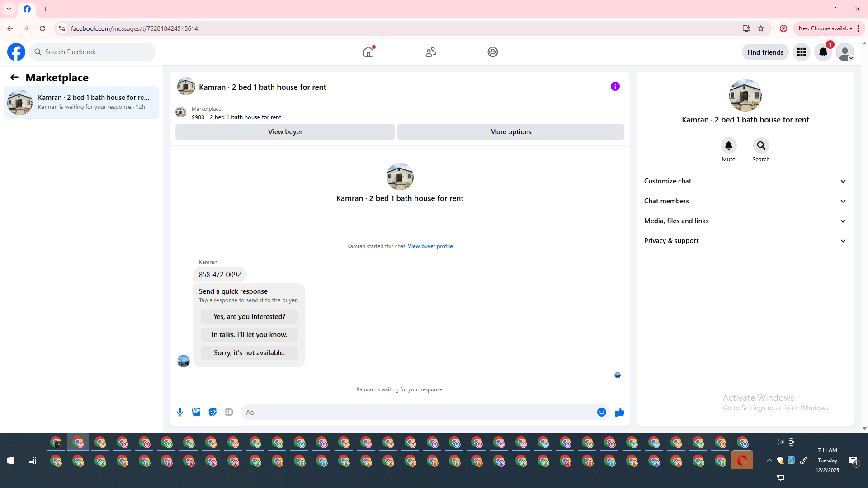Mute this conversation

point(728,145)
